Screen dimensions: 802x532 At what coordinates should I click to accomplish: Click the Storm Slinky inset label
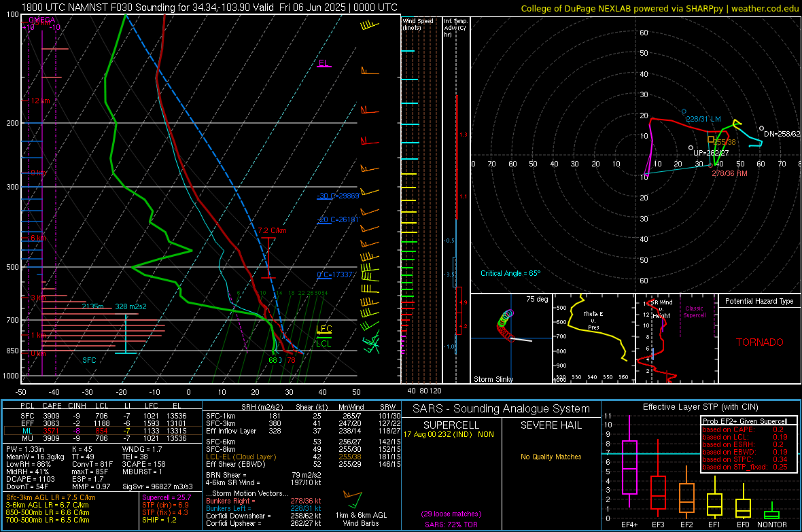click(x=493, y=379)
